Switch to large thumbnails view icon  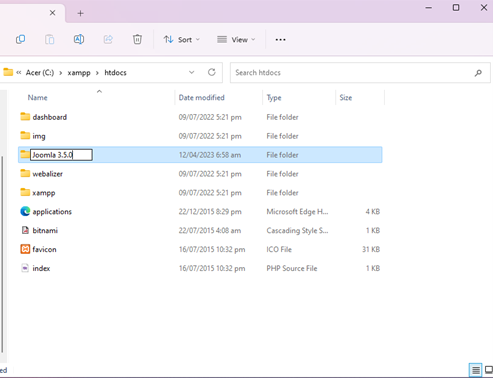pyautogui.click(x=488, y=370)
